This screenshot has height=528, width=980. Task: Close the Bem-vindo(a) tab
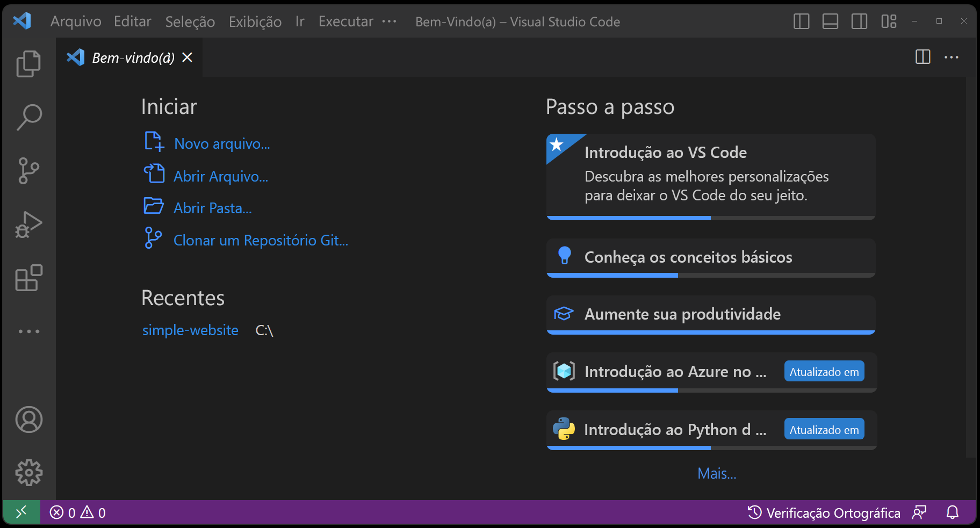pos(187,57)
